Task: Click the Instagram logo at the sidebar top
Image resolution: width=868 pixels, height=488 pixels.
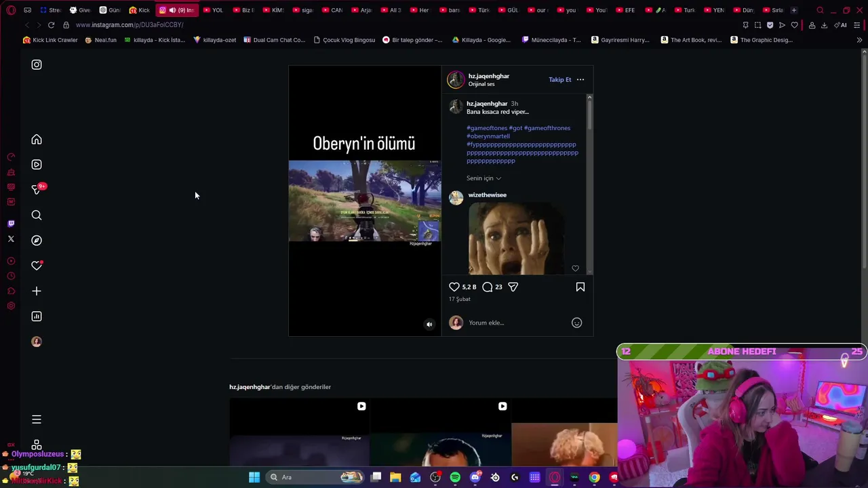Action: click(x=37, y=65)
